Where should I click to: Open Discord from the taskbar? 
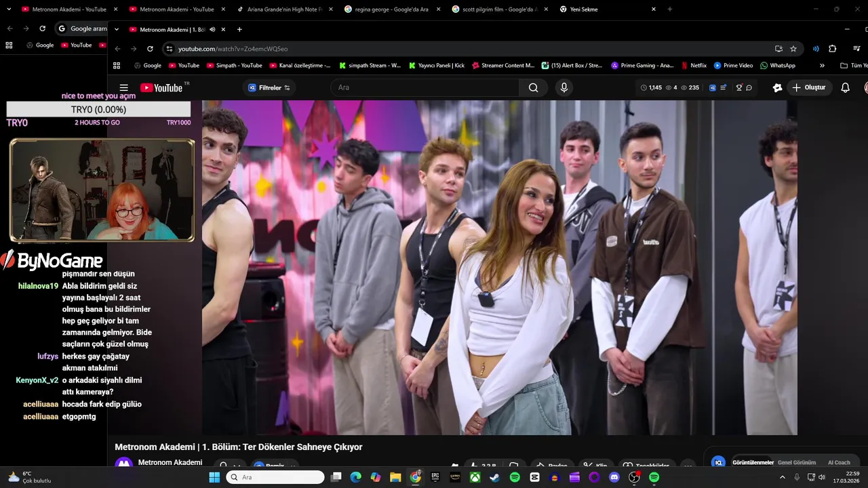tap(614, 477)
